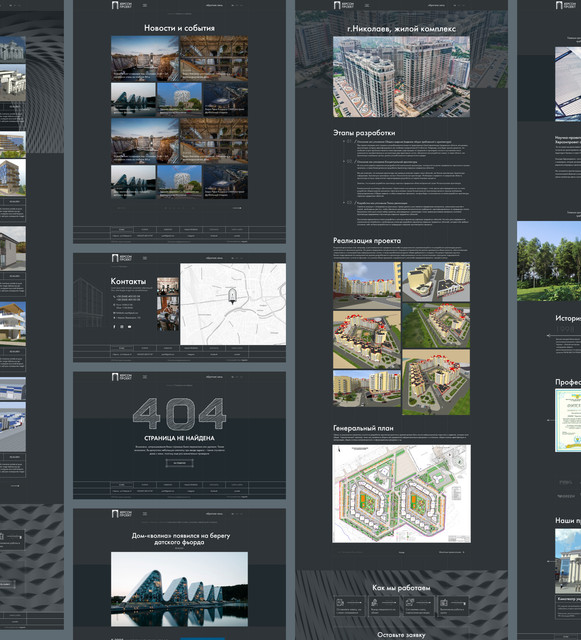Open bottom-left street render in project gallery
The width and height of the screenshot is (581, 640).
point(367,389)
